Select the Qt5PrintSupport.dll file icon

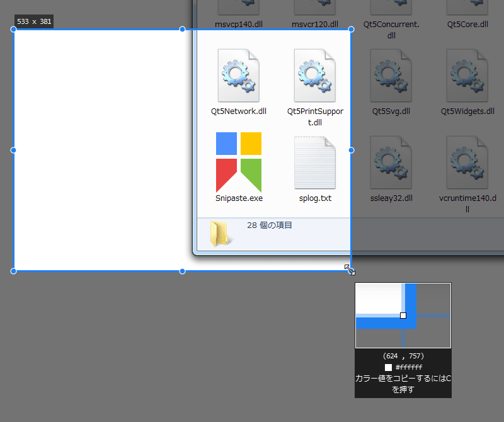(x=314, y=75)
